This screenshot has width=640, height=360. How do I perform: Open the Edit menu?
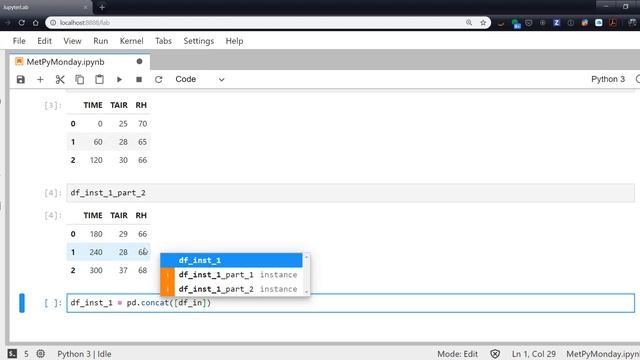(44, 41)
